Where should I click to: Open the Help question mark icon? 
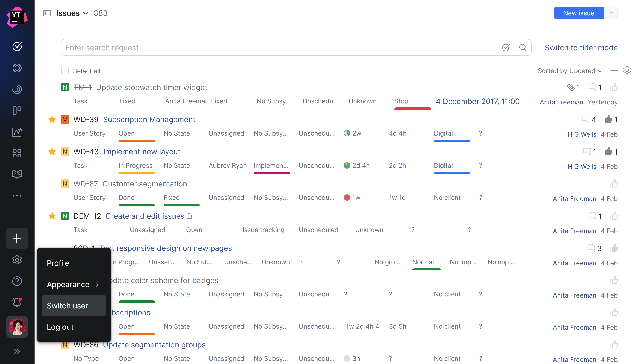pos(17,281)
